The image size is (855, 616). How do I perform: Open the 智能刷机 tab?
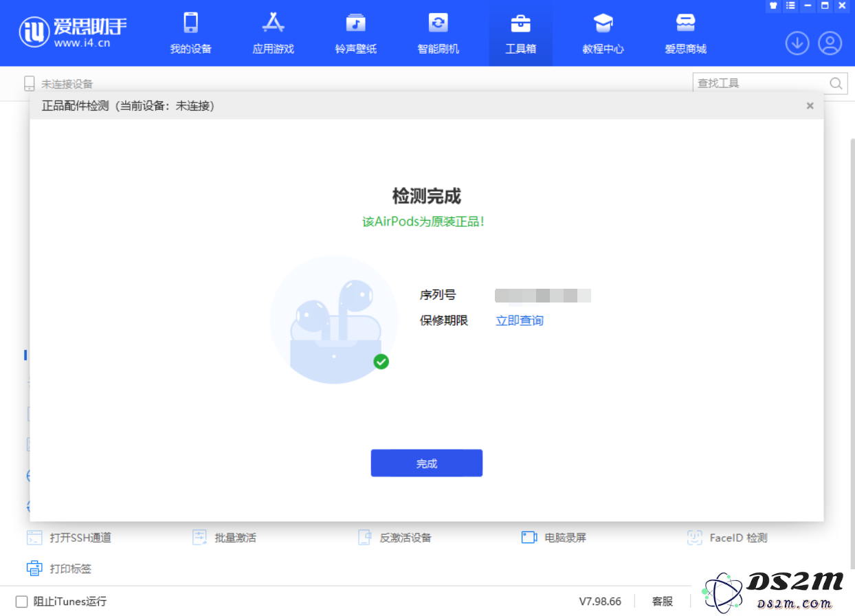(x=438, y=33)
